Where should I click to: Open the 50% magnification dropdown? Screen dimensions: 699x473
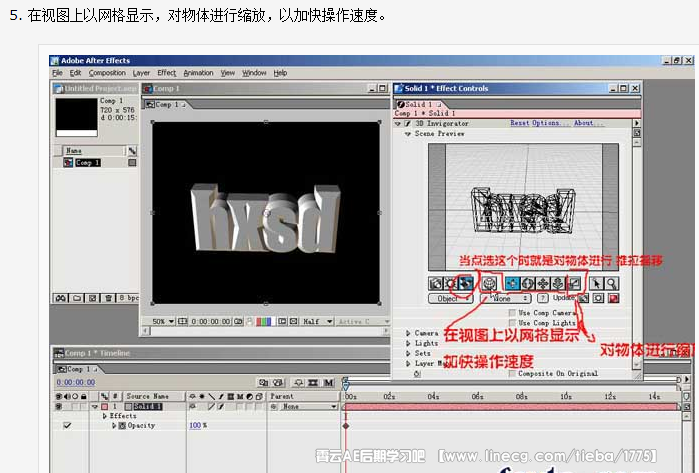pyautogui.click(x=163, y=321)
